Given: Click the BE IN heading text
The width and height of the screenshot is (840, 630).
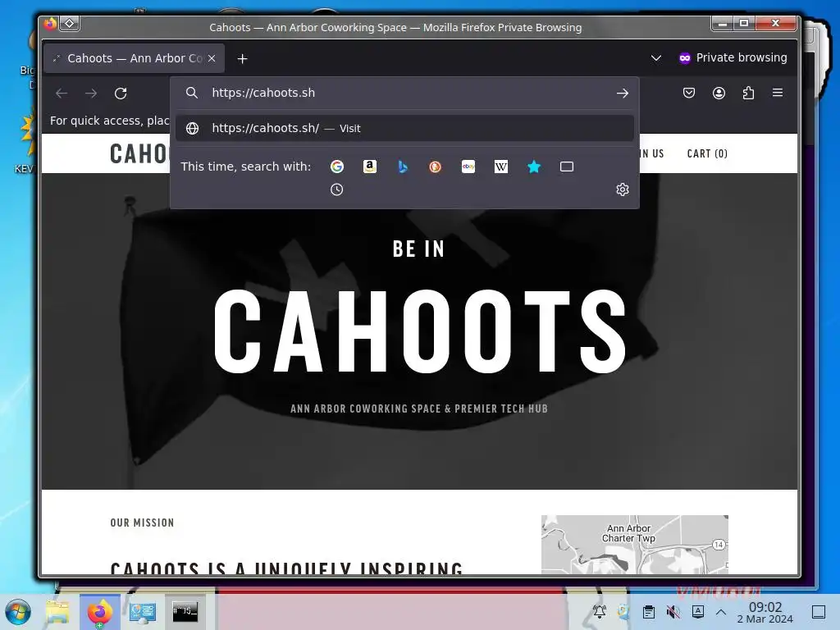Looking at the screenshot, I should tap(419, 249).
